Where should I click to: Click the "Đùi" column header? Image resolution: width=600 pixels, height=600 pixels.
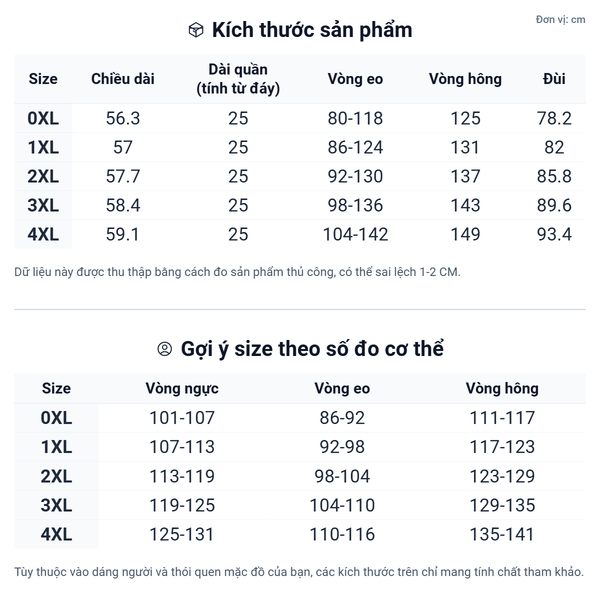coord(554,79)
